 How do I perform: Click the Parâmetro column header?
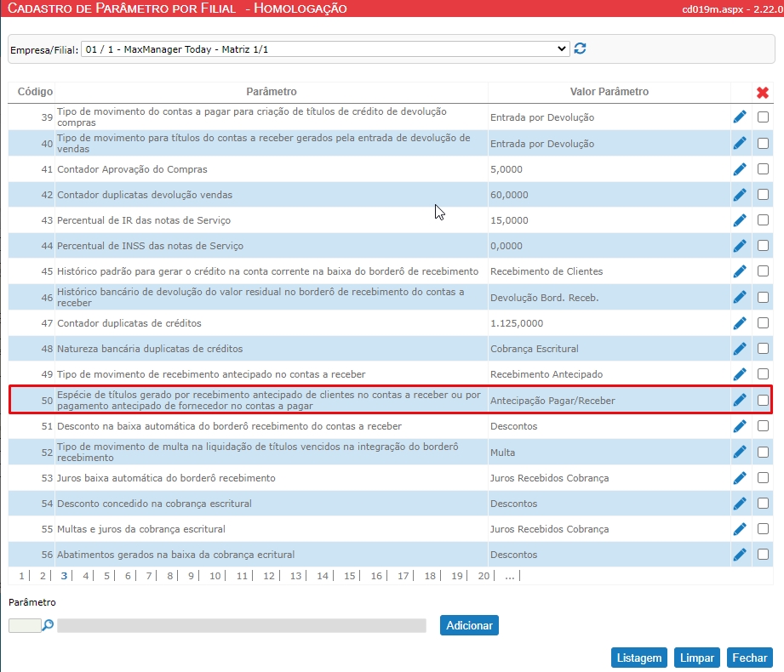(x=272, y=91)
